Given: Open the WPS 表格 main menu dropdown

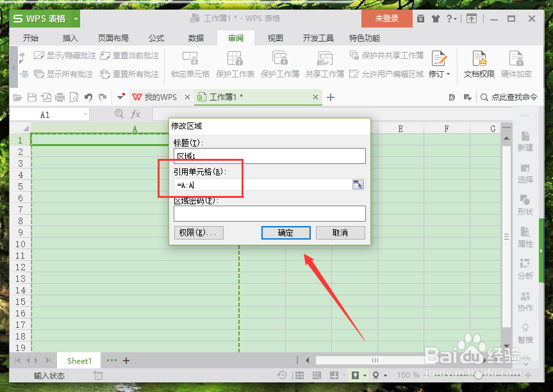Looking at the screenshot, I should click(76, 19).
